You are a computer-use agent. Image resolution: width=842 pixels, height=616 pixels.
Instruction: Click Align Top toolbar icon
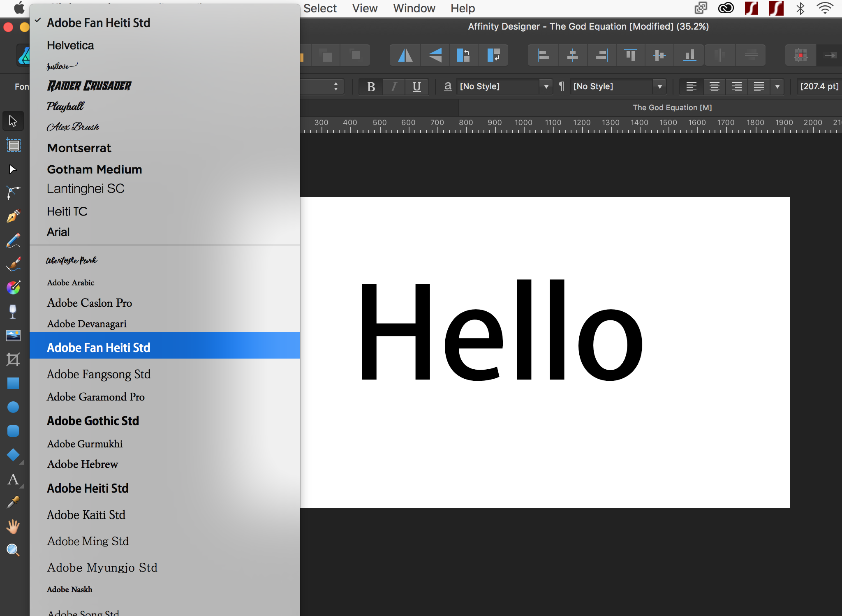pyautogui.click(x=630, y=55)
